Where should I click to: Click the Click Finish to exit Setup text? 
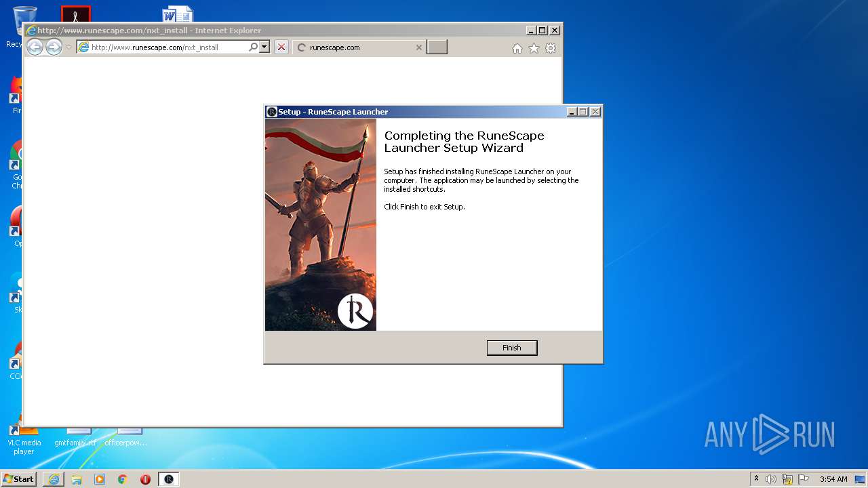[x=425, y=207]
